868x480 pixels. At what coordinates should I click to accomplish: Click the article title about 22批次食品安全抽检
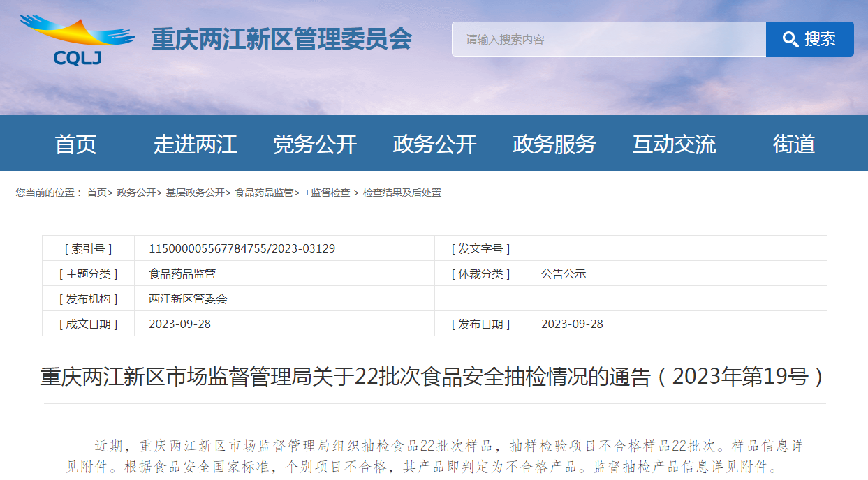[434, 377]
